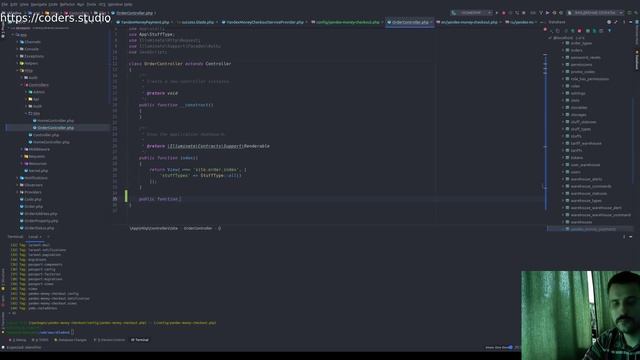The height and width of the screenshot is (360, 640).
Task: Click the users table icon in Database tree
Action: coord(567,172)
